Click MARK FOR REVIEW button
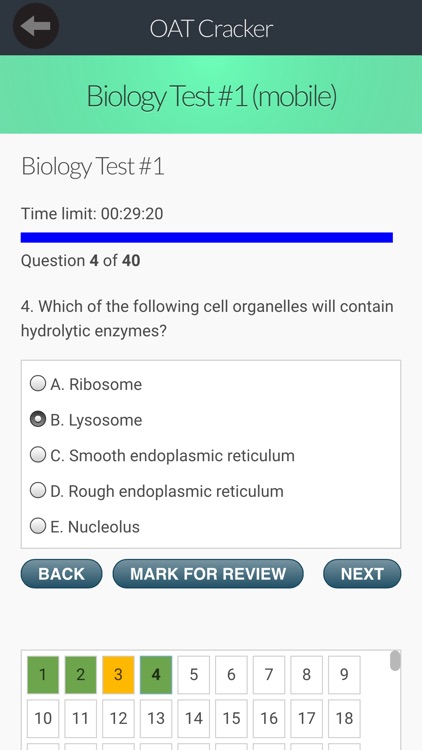This screenshot has width=422, height=750. pyautogui.click(x=208, y=574)
